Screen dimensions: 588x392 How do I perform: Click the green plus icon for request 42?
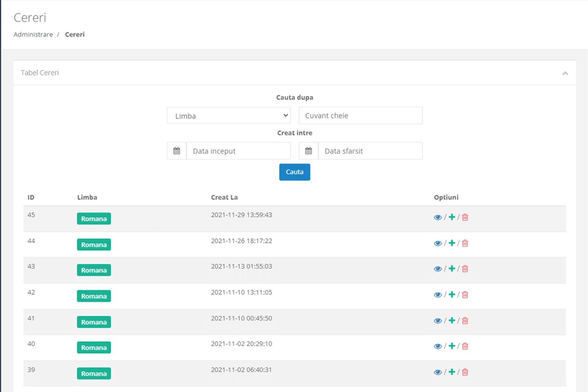pos(452,295)
